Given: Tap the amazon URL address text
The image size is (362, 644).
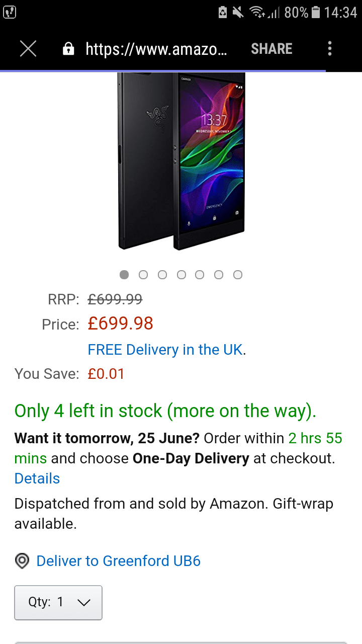Looking at the screenshot, I should (156, 49).
